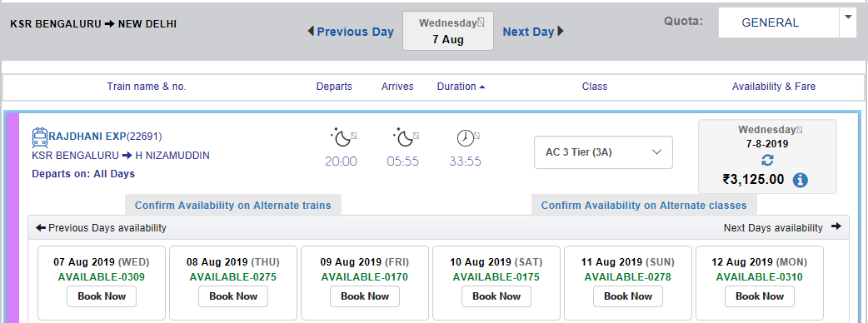Click the arrival night moon icon above 05:55
868x323 pixels.
click(x=402, y=137)
